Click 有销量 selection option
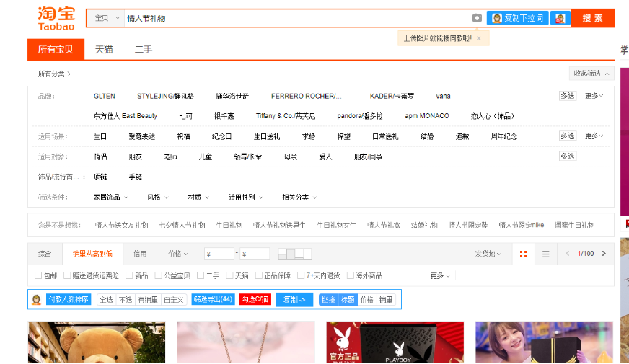This screenshot has height=364, width=629. click(x=148, y=299)
